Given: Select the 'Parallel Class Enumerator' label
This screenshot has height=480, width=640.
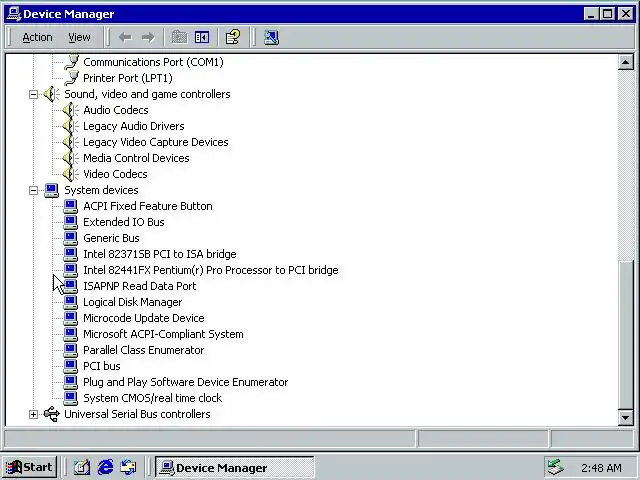Looking at the screenshot, I should (144, 350).
